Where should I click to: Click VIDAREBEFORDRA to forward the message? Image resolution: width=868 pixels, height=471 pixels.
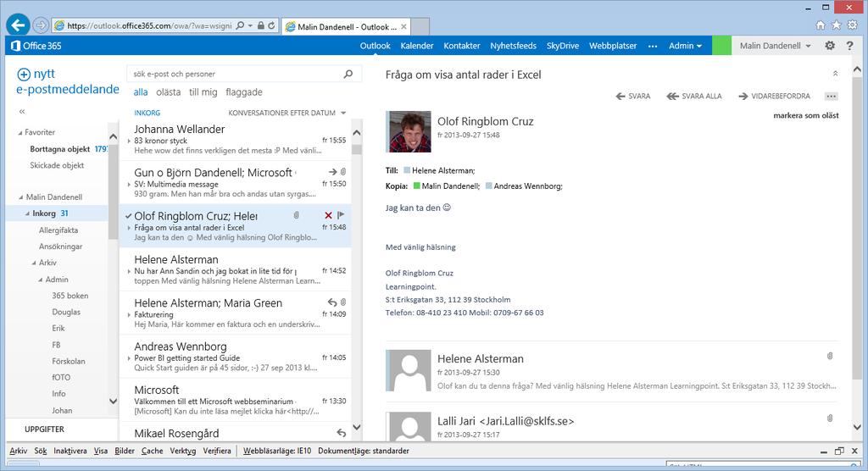click(775, 97)
